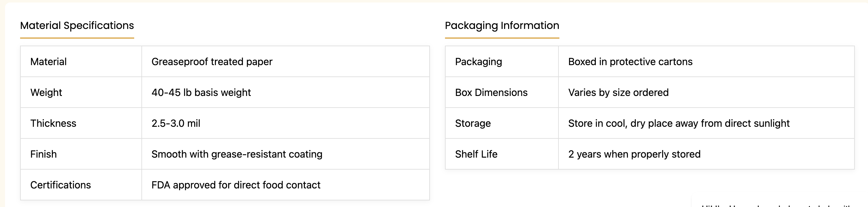The image size is (868, 207).
Task: Click the Smooth with grease-resistant coating cell
Action: click(x=237, y=154)
